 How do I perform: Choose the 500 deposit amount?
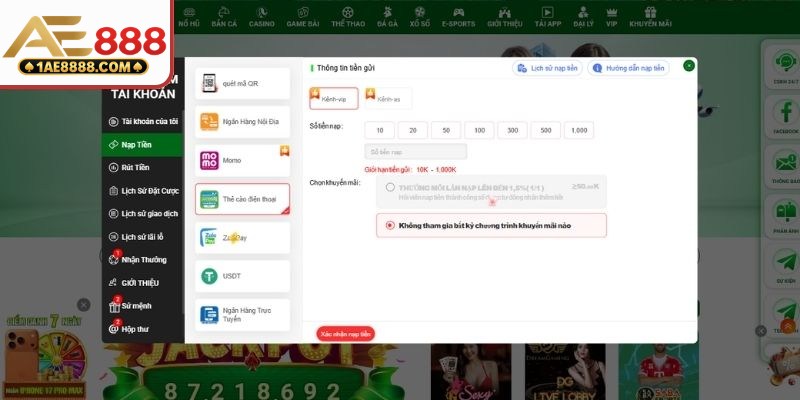coord(546,130)
